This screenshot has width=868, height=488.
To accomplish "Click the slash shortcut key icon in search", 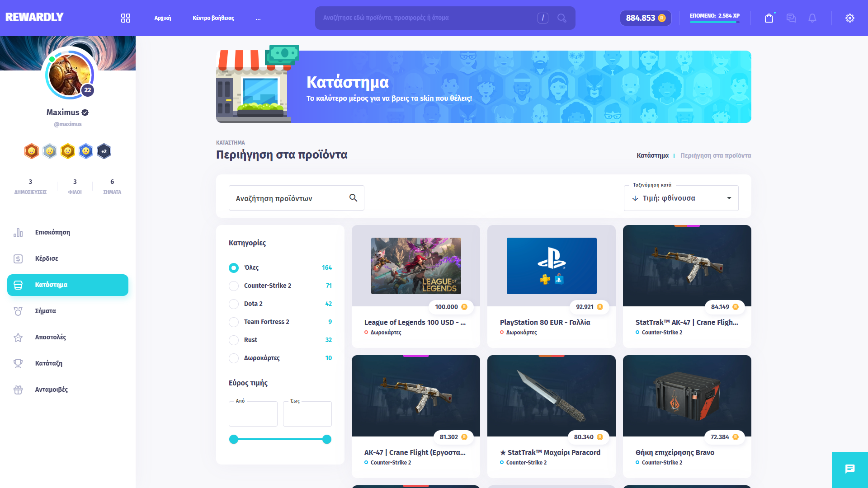I will [x=543, y=18].
